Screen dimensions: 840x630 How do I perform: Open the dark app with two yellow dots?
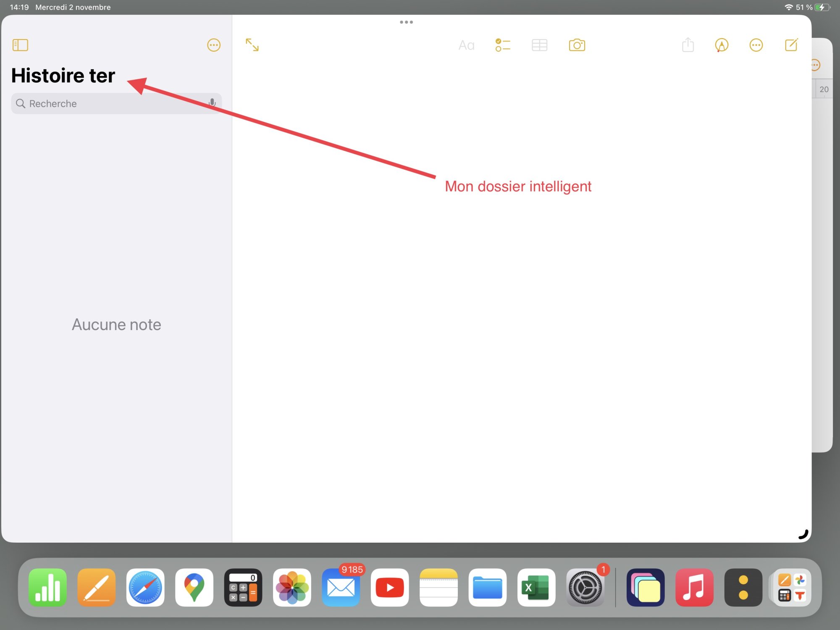(x=743, y=587)
